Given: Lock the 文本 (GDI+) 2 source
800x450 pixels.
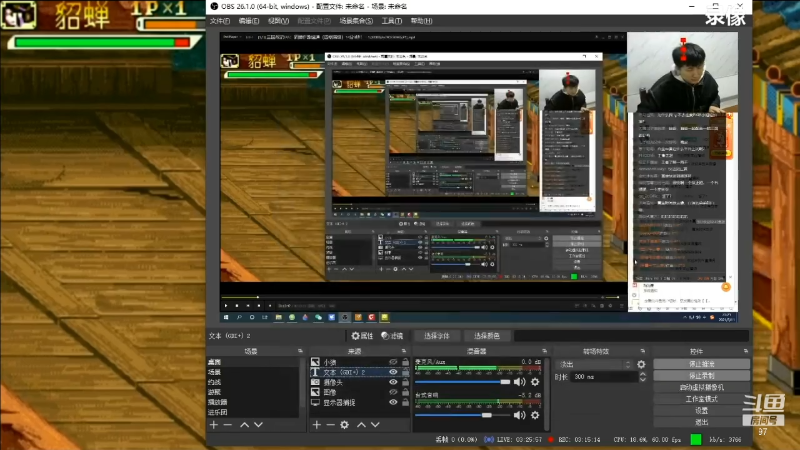Looking at the screenshot, I should [x=405, y=372].
